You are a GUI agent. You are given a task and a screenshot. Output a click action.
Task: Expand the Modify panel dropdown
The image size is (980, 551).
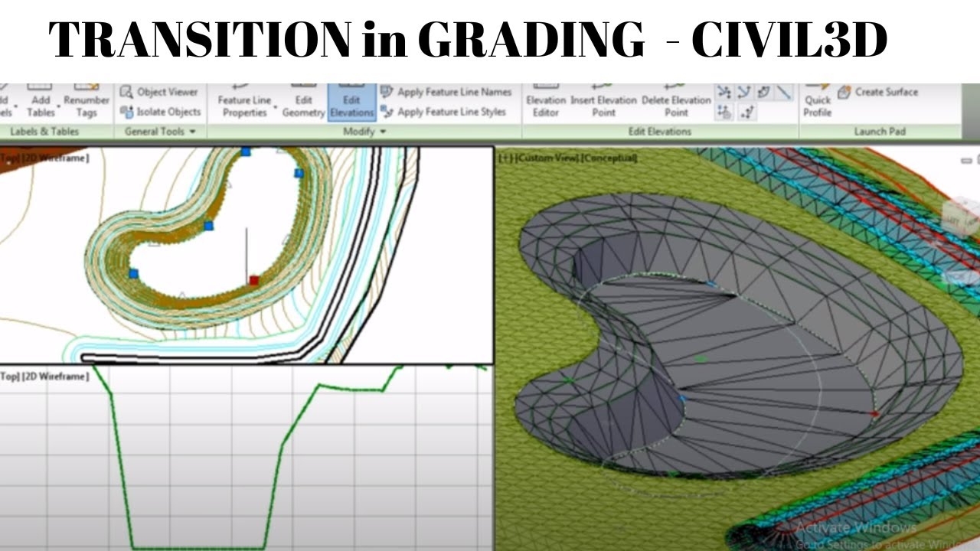tap(383, 132)
